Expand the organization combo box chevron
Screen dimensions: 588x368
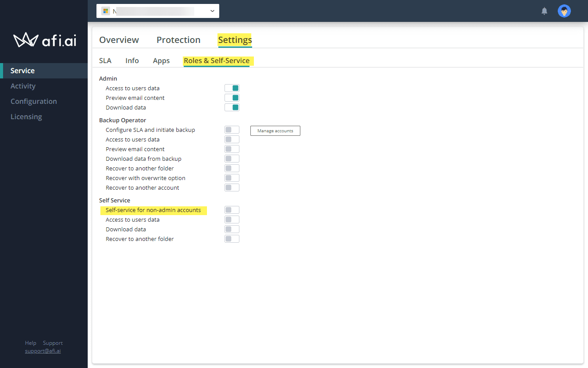pos(212,11)
